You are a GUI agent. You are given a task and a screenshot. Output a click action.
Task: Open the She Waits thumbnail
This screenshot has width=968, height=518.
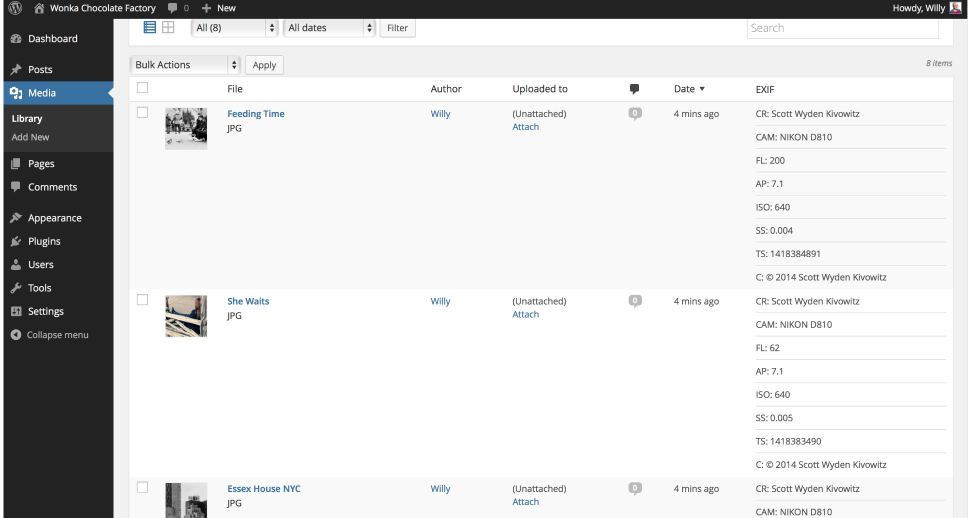click(x=186, y=316)
